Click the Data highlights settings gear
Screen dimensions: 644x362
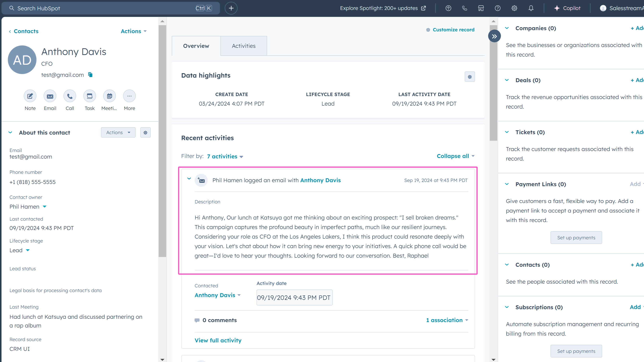(470, 77)
